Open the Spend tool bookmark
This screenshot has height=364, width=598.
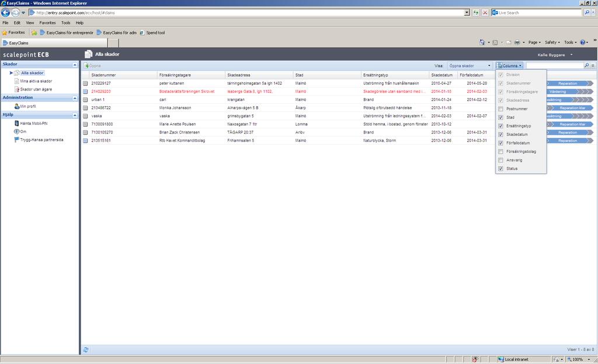pos(152,33)
